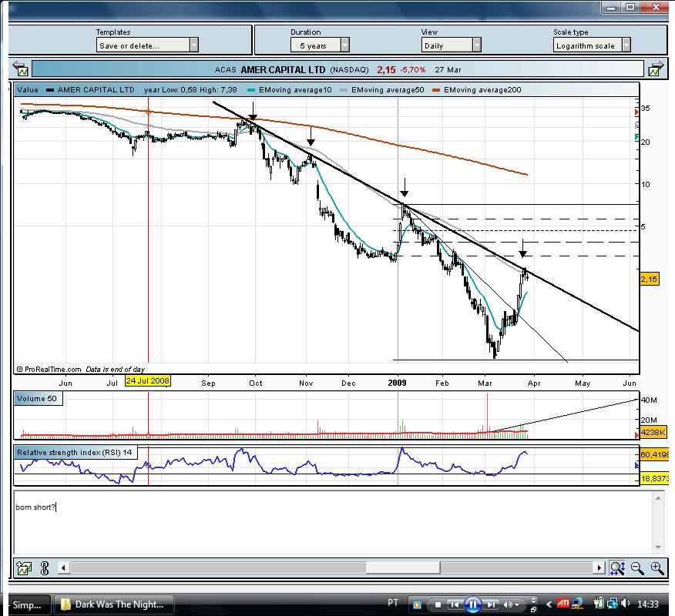Expand the Duration 5 years dropdown

point(320,45)
